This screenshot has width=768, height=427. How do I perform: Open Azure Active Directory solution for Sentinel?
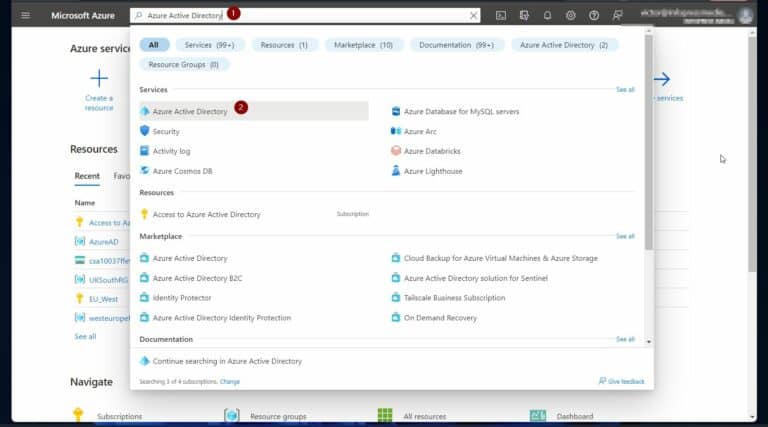[x=476, y=278]
